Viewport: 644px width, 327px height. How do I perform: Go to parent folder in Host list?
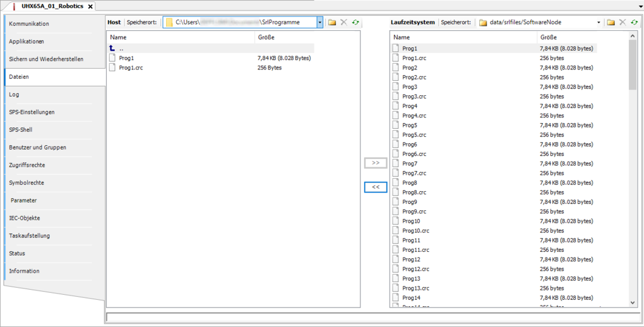[121, 49]
